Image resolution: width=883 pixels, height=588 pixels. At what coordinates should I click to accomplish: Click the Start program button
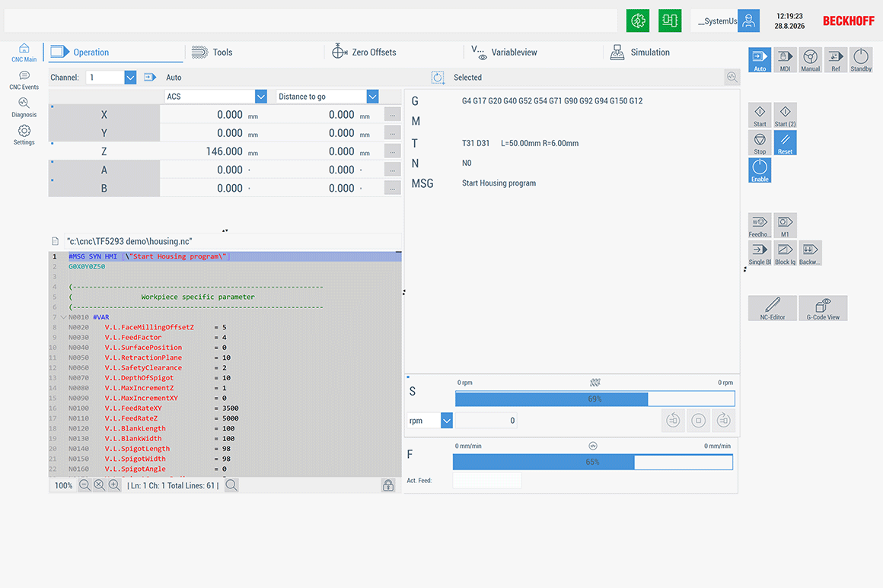pos(760,116)
